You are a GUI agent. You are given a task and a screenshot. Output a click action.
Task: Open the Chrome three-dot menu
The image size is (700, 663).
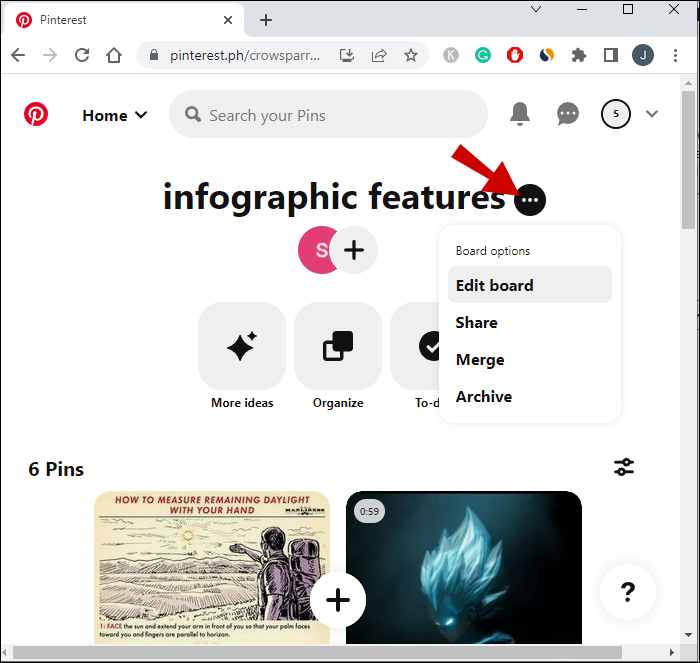tap(675, 55)
